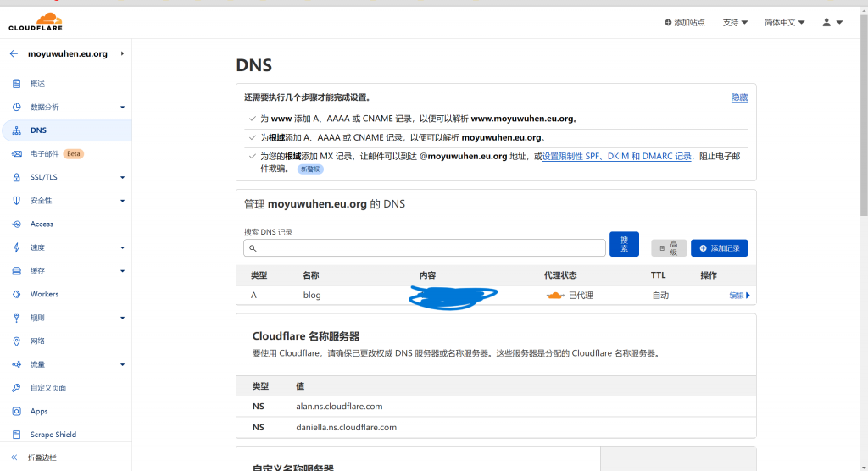This screenshot has width=868, height=471.
Task: Click the 代理状态 column header
Action: coord(560,275)
